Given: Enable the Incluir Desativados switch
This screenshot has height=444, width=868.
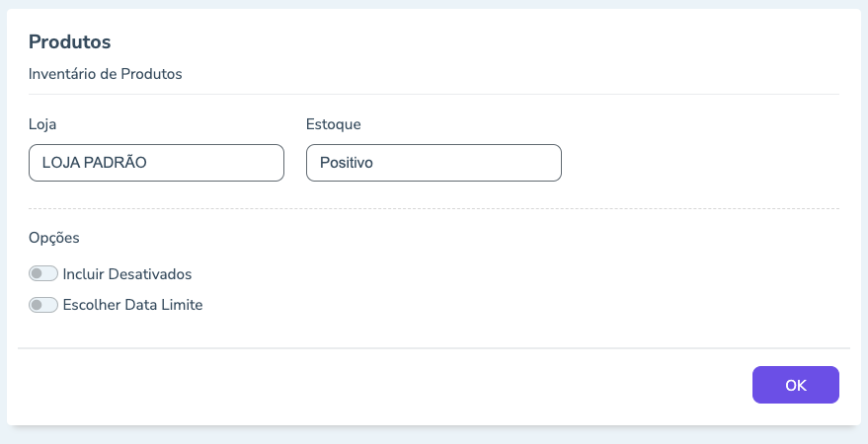Looking at the screenshot, I should pyautogui.click(x=43, y=273).
